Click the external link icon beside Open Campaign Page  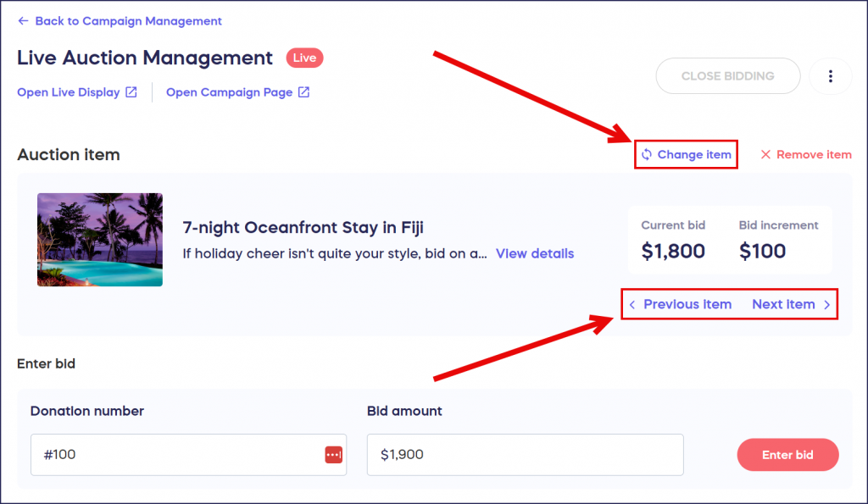point(304,92)
